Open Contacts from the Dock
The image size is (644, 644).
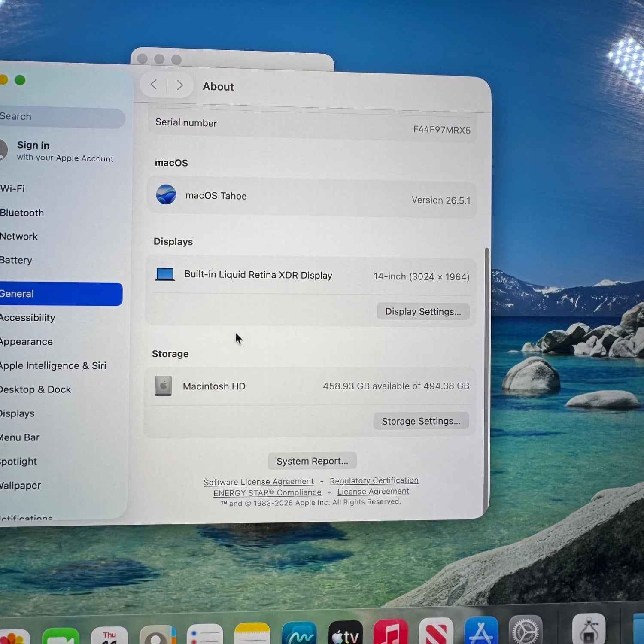pyautogui.click(x=158, y=635)
